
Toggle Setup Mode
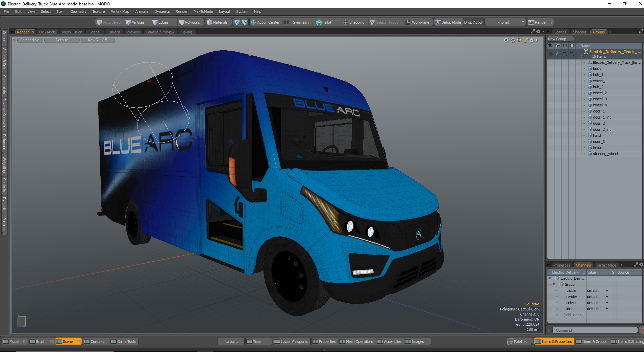click(x=448, y=22)
